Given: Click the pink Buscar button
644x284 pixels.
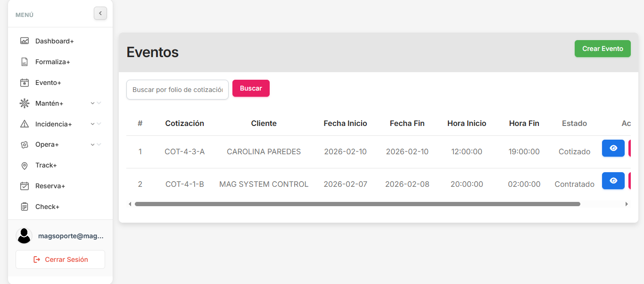Looking at the screenshot, I should (251, 88).
